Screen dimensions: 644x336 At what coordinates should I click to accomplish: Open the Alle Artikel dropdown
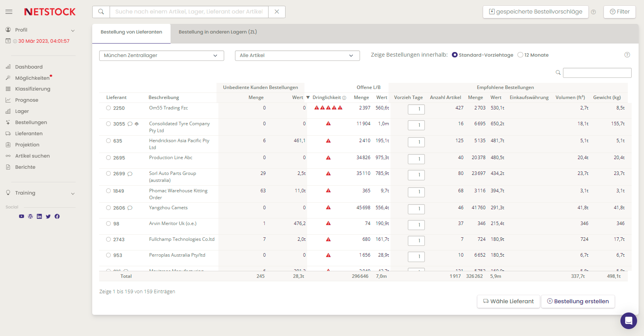297,55
